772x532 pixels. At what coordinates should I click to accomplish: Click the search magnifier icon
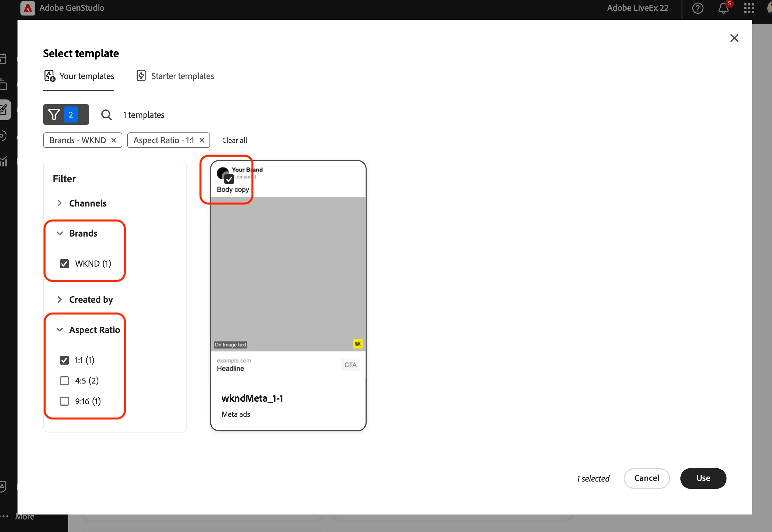click(x=106, y=115)
